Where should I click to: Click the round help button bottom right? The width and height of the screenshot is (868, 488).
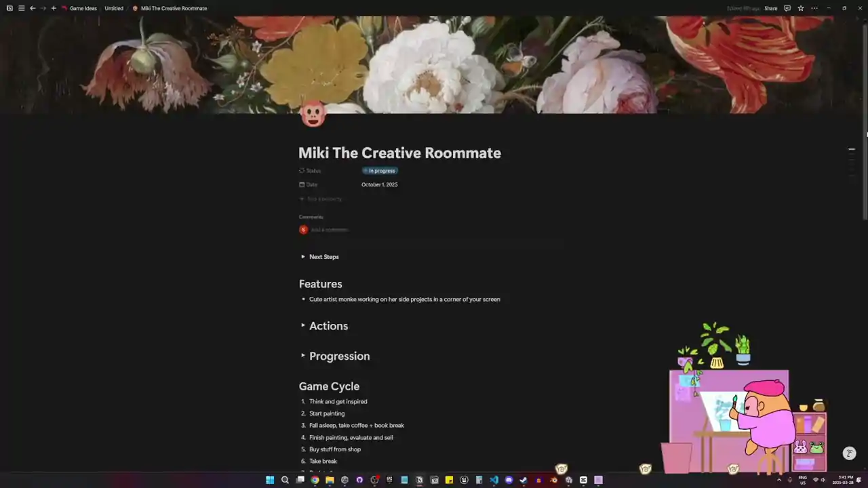coord(849,453)
